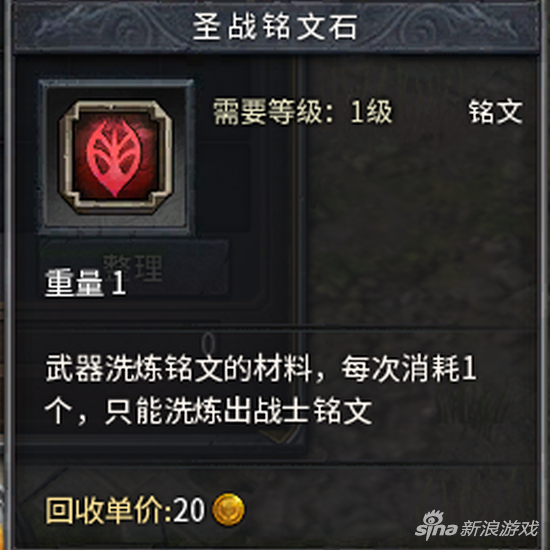Image resolution: width=550 pixels, height=550 pixels.
Task: Click the sina 新浪游戏 watermark logo
Action: coord(476,525)
